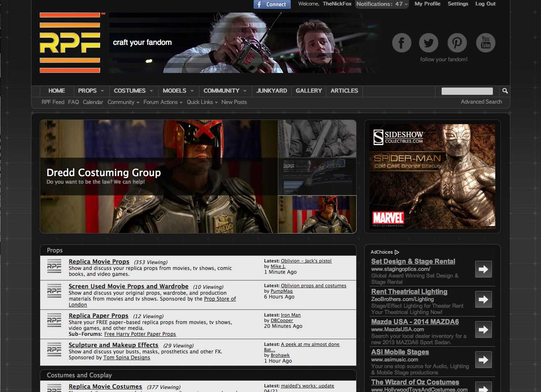Image resolution: width=541 pixels, height=392 pixels.
Task: Open the Replica Movie Costumes forum
Action: [x=105, y=387]
